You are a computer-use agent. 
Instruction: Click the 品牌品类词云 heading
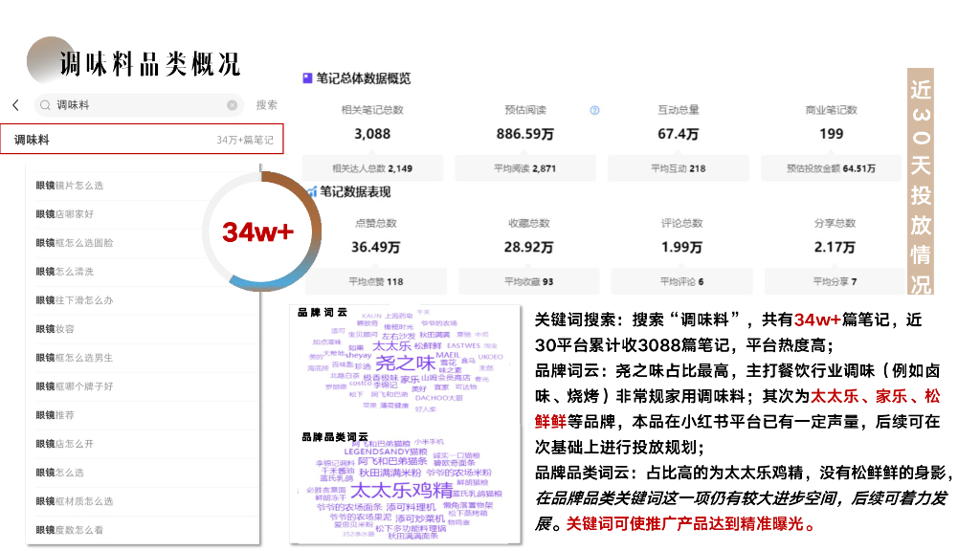pos(334,436)
